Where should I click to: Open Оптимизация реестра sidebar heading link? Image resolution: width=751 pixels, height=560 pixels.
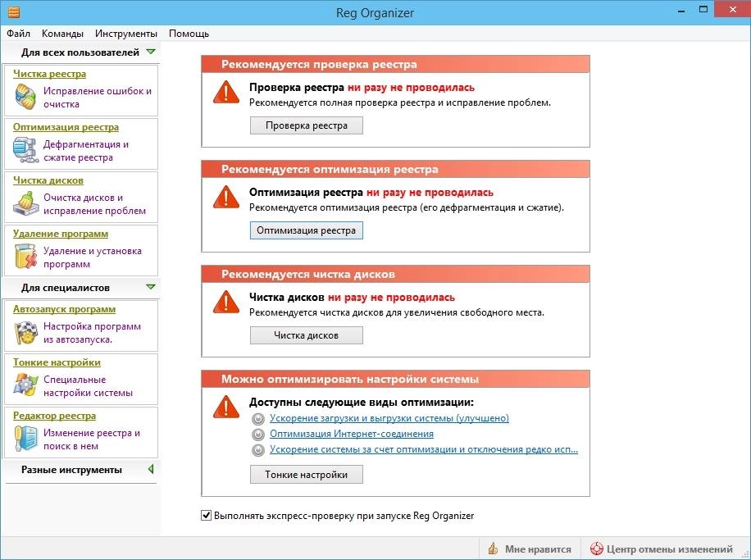pos(66,127)
